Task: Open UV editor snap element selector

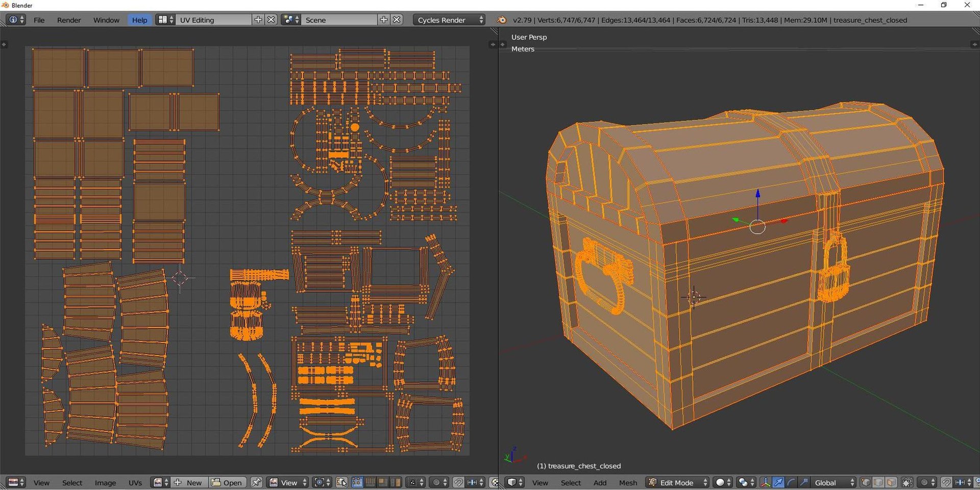Action: click(475, 482)
